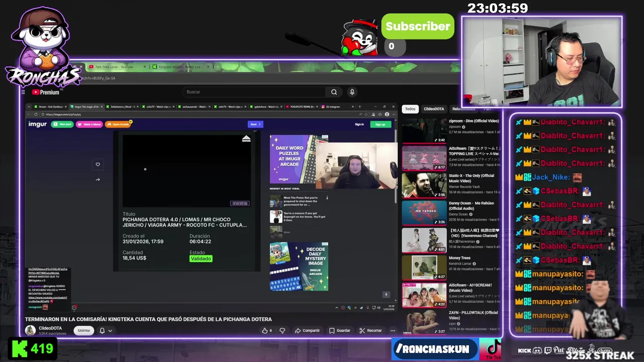Viewport: 644px width, 362px height.
Task: Start voice search with the microphone icon
Action: [x=352, y=92]
